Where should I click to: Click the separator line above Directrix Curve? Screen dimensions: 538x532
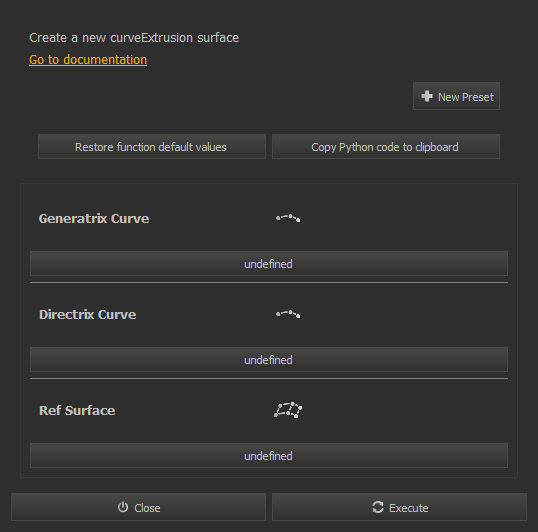point(269,283)
